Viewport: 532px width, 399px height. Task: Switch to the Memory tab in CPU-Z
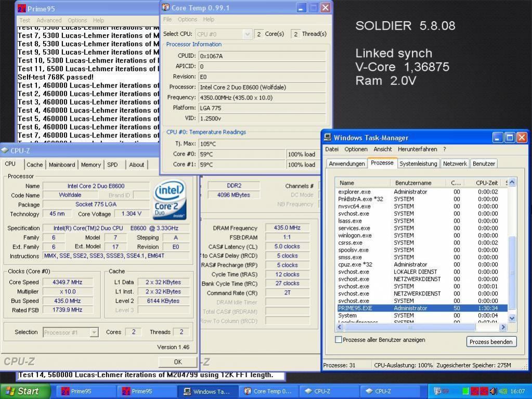point(90,165)
